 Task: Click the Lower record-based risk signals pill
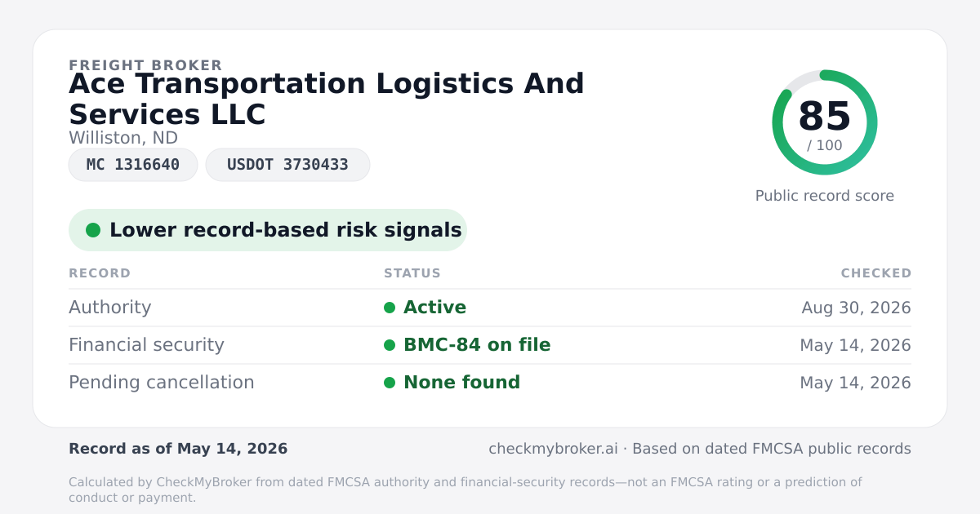pyautogui.click(x=268, y=230)
